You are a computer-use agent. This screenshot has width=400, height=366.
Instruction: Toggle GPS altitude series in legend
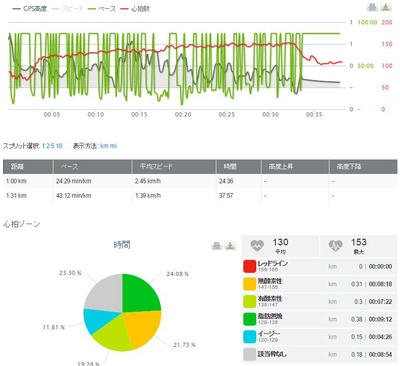pyautogui.click(x=30, y=9)
